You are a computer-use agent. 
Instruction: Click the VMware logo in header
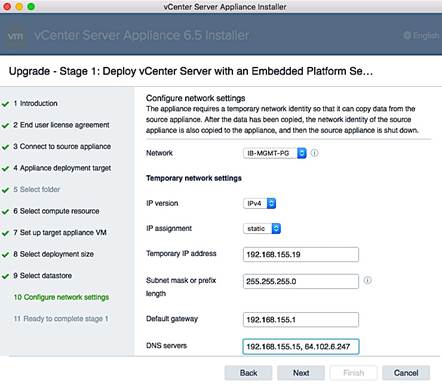pyautogui.click(x=16, y=35)
